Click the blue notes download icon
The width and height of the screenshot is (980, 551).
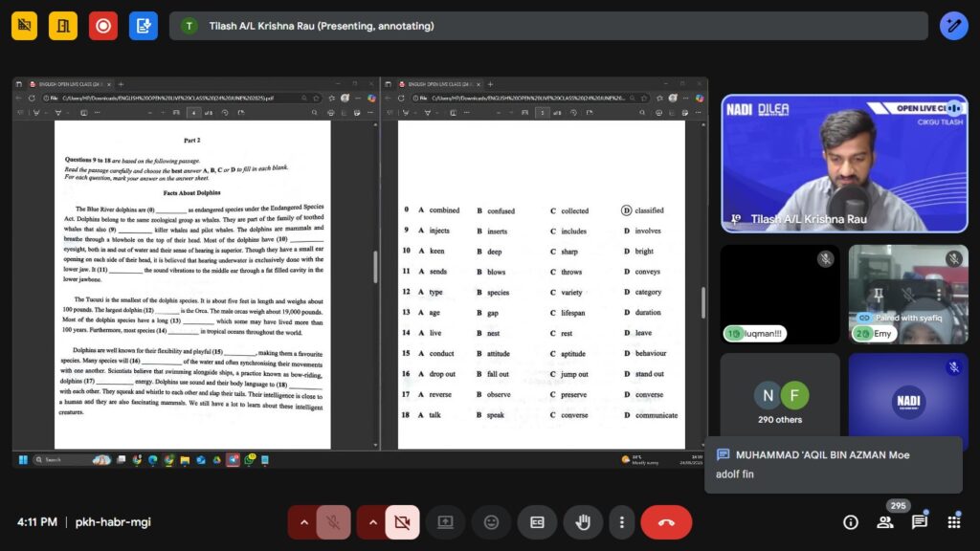[x=144, y=26]
